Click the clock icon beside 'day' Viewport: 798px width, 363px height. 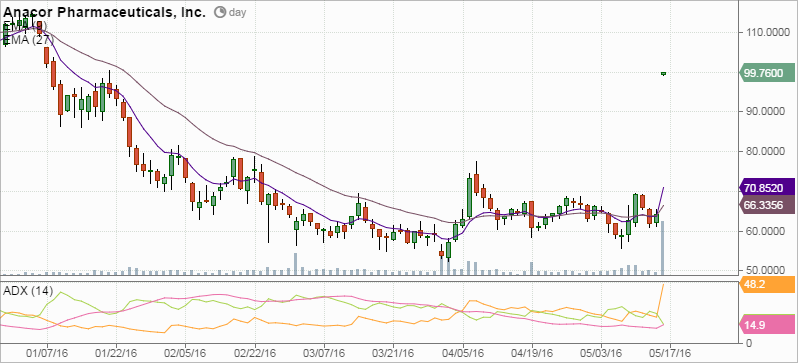(x=220, y=12)
